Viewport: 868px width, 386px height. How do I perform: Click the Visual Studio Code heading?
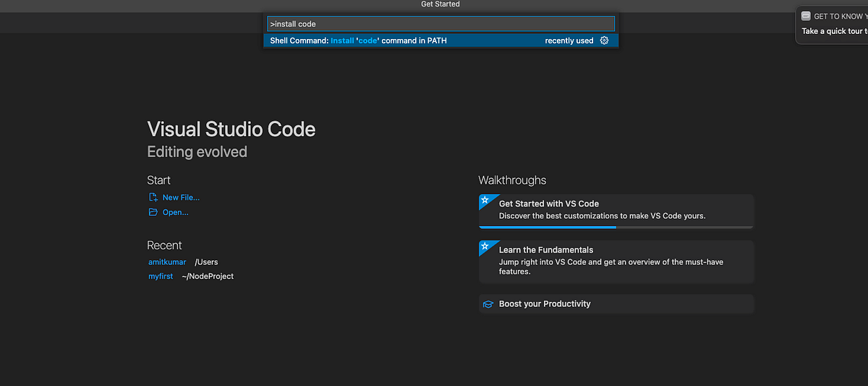(x=231, y=130)
